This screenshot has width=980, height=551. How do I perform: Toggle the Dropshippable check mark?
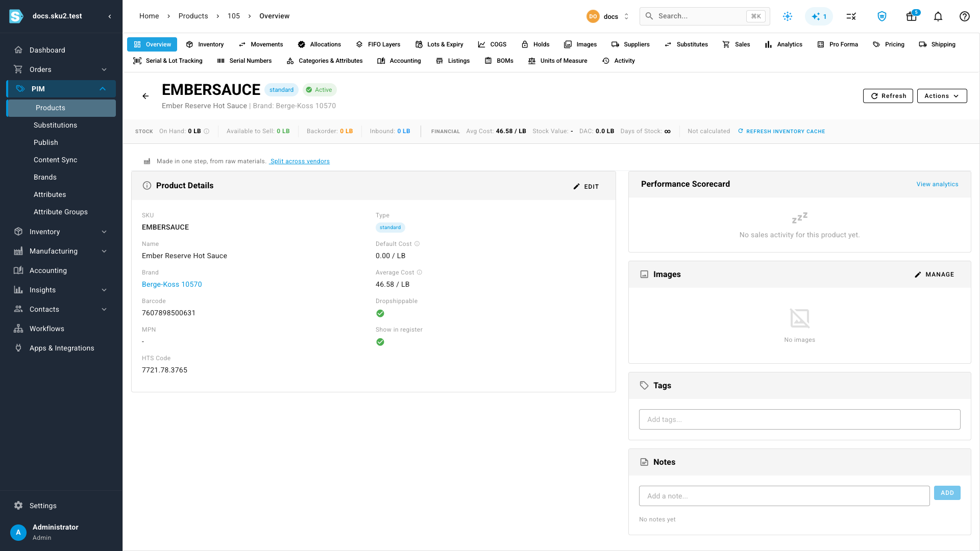coord(380,313)
